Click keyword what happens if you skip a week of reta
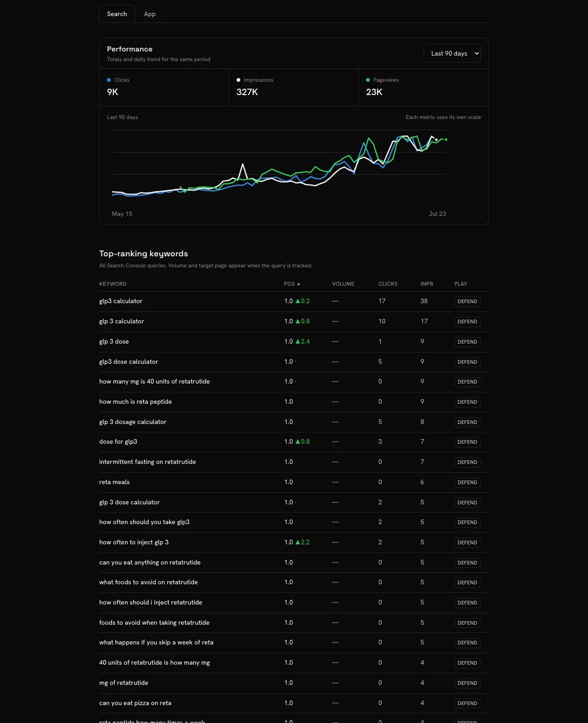 point(156,643)
